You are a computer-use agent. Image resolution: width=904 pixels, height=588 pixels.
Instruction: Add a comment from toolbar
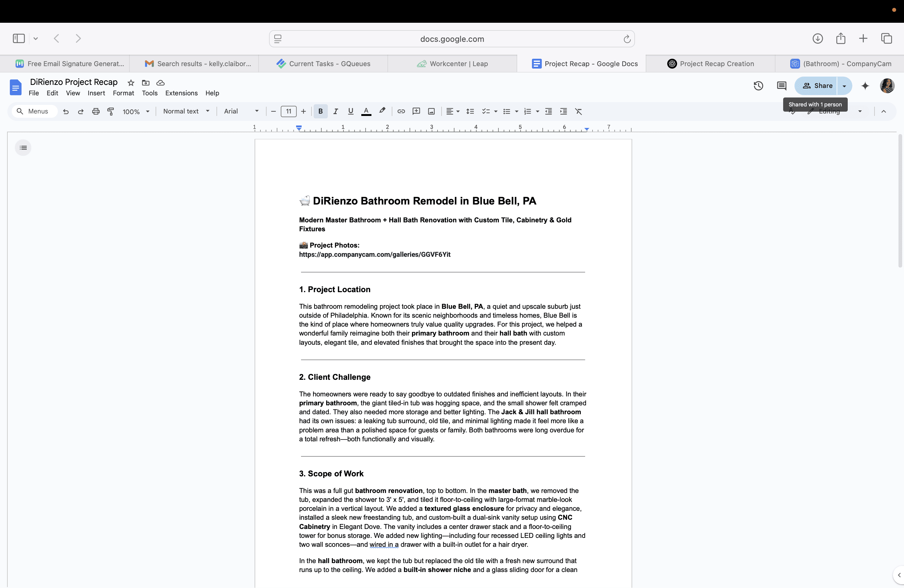pos(416,111)
